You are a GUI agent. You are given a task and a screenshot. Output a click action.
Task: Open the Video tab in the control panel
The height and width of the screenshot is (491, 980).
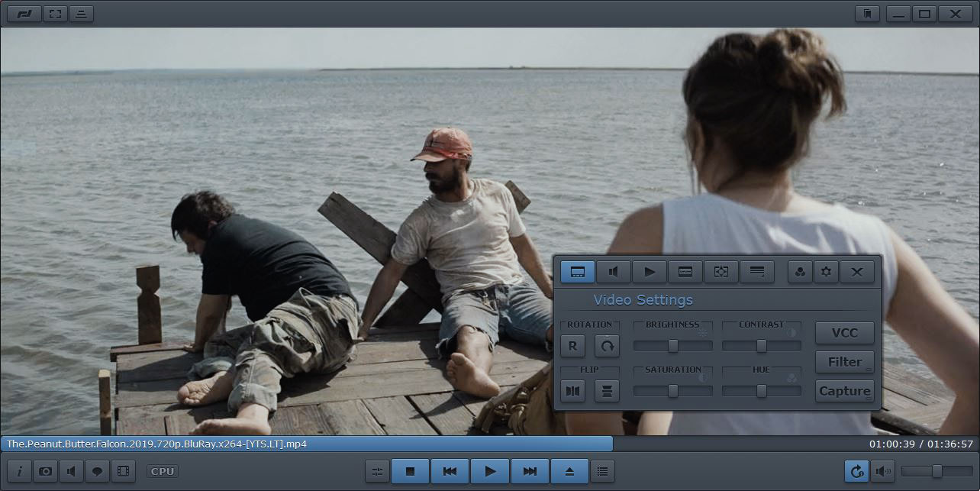click(578, 272)
